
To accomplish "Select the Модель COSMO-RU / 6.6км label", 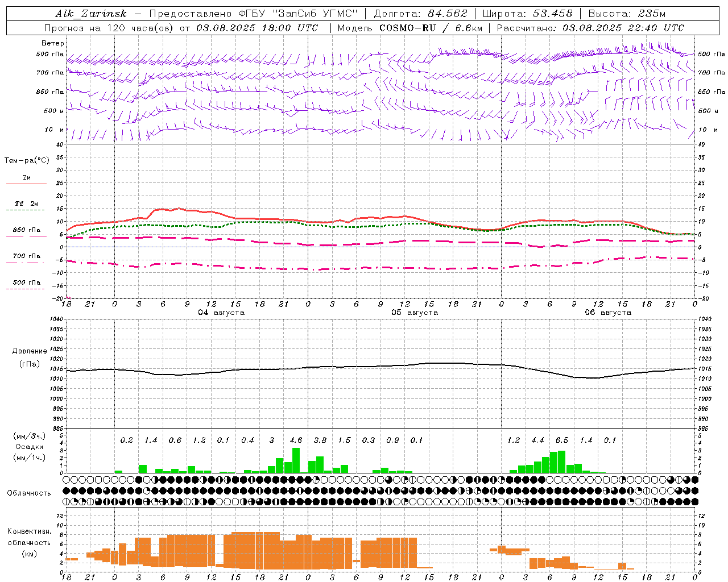I will coord(409,28).
